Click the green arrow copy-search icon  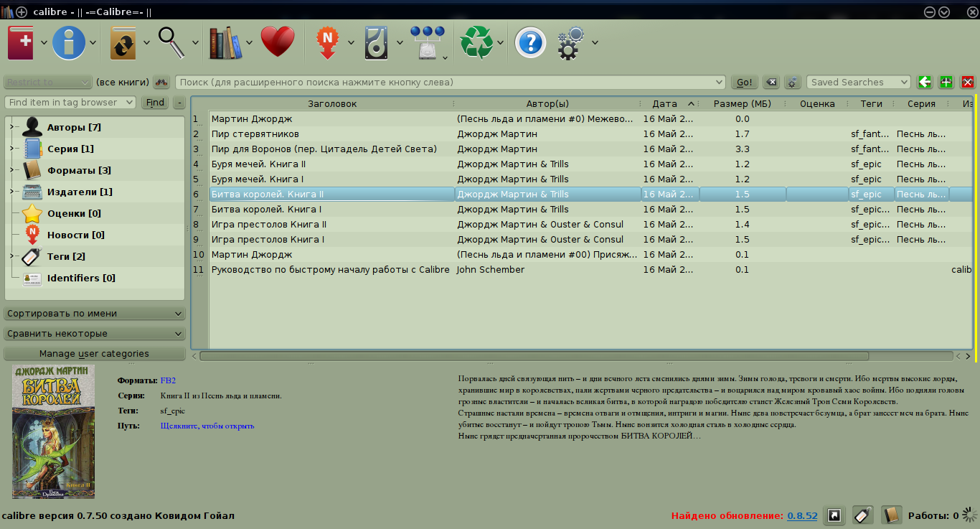[925, 82]
